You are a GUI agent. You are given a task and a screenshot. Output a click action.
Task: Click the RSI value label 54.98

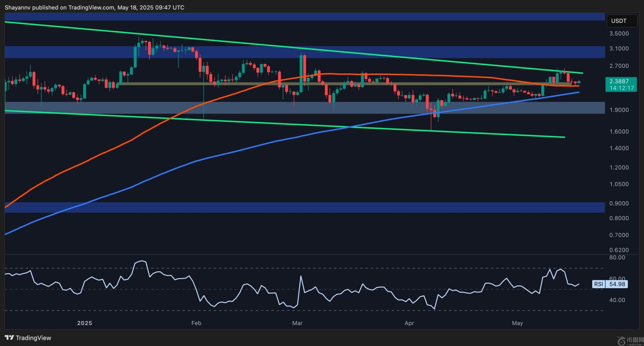pyautogui.click(x=617, y=284)
